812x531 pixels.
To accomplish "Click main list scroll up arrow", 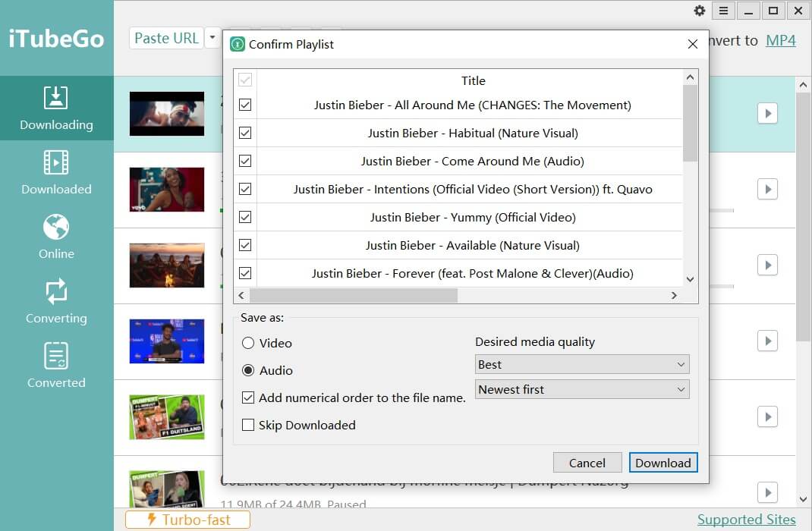I will (803, 84).
